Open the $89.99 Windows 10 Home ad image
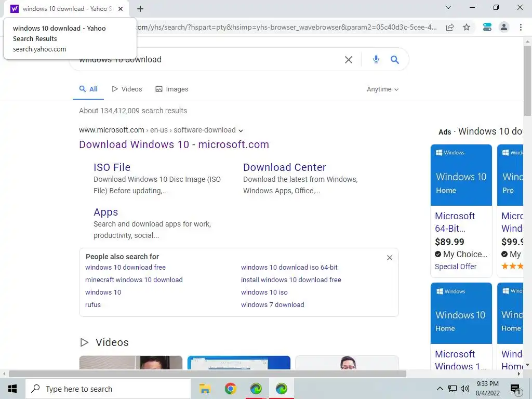532x399 pixels. click(x=461, y=175)
